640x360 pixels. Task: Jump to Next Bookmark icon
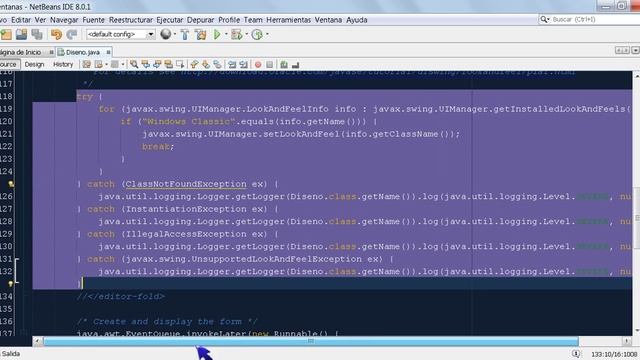coord(206,64)
